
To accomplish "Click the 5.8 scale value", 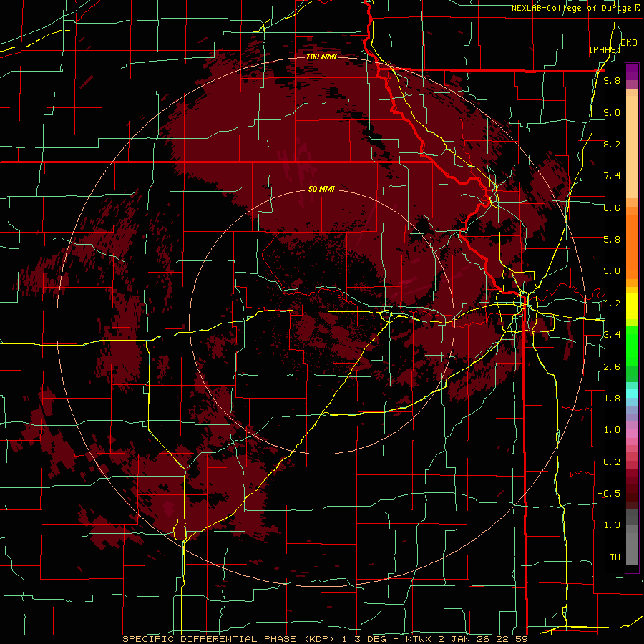I will [x=612, y=240].
